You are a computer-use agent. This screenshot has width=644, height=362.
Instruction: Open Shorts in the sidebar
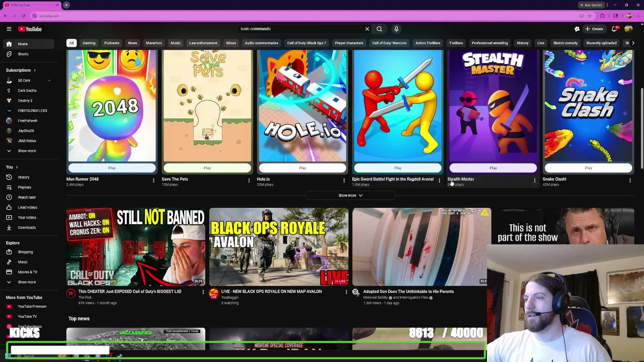pos(29,54)
